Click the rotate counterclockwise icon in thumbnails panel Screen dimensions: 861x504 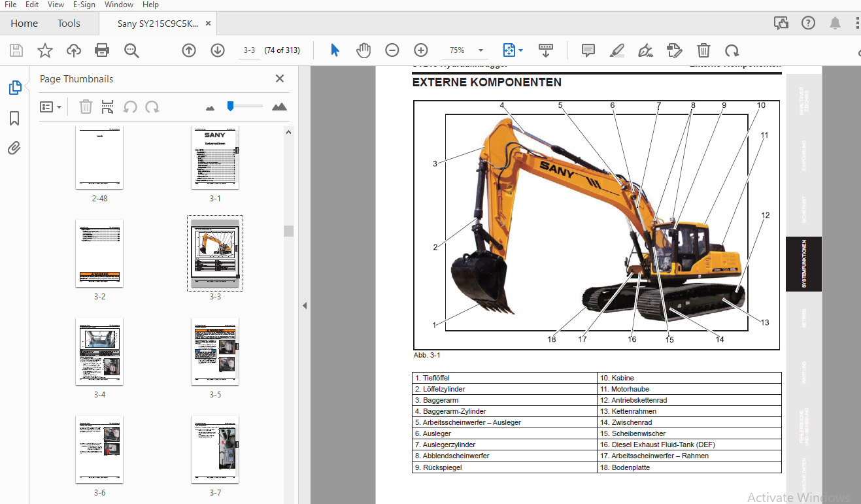click(x=130, y=107)
